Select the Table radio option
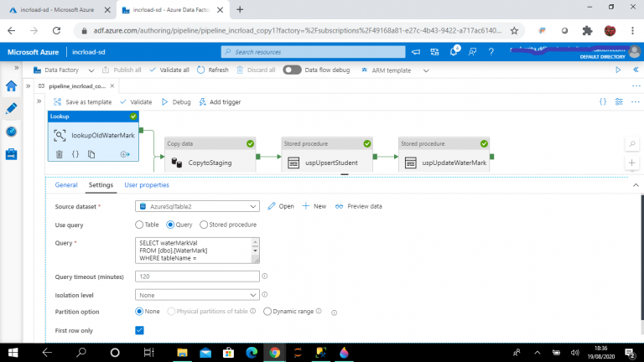The height and width of the screenshot is (362, 644). pos(139,225)
